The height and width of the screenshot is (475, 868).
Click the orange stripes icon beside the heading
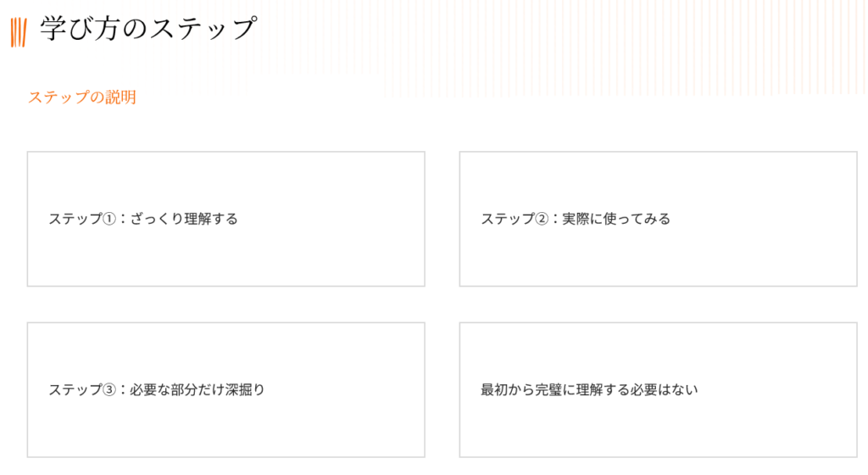click(x=19, y=31)
